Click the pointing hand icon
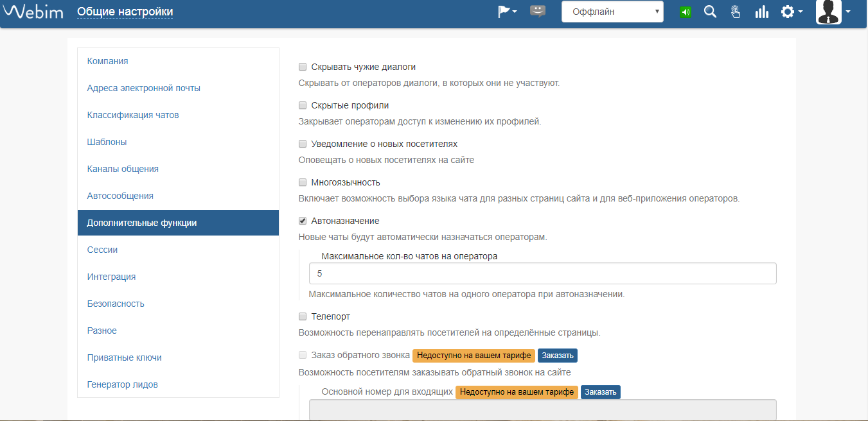 click(x=736, y=12)
